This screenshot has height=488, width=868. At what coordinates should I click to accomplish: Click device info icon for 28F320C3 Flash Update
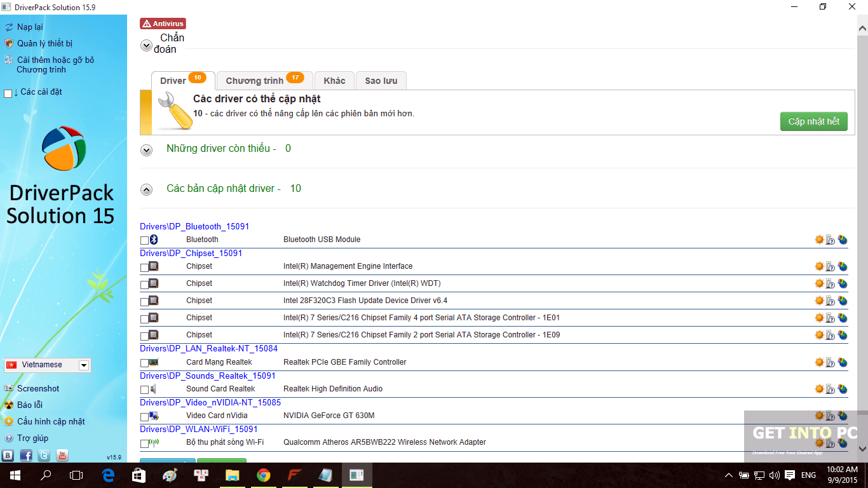pyautogui.click(x=831, y=301)
